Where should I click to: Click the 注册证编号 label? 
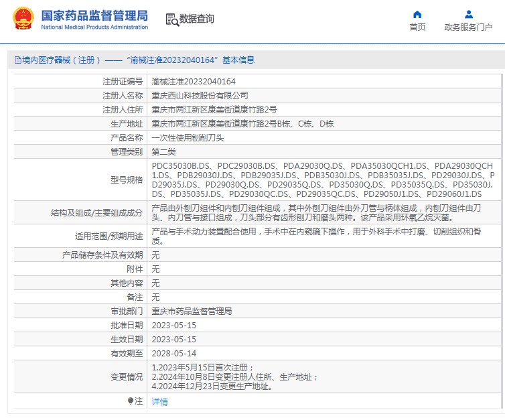click(x=123, y=82)
